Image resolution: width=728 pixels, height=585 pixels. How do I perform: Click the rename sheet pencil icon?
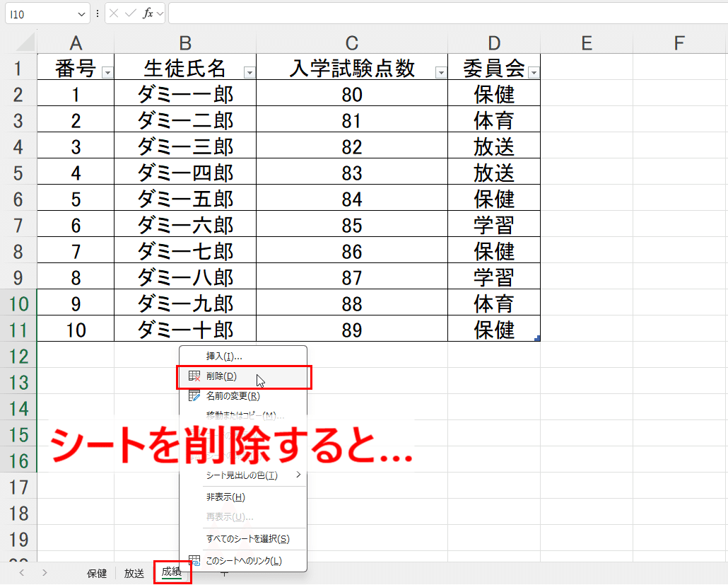pyautogui.click(x=194, y=396)
